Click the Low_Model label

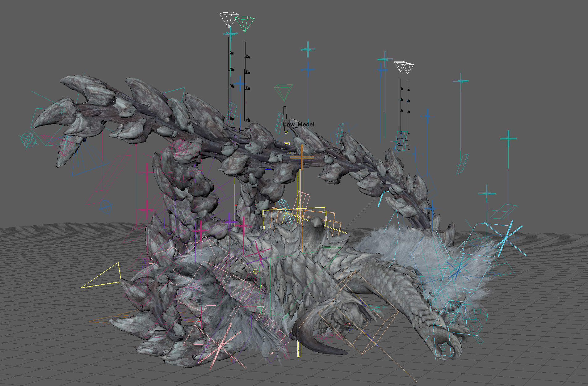299,124
